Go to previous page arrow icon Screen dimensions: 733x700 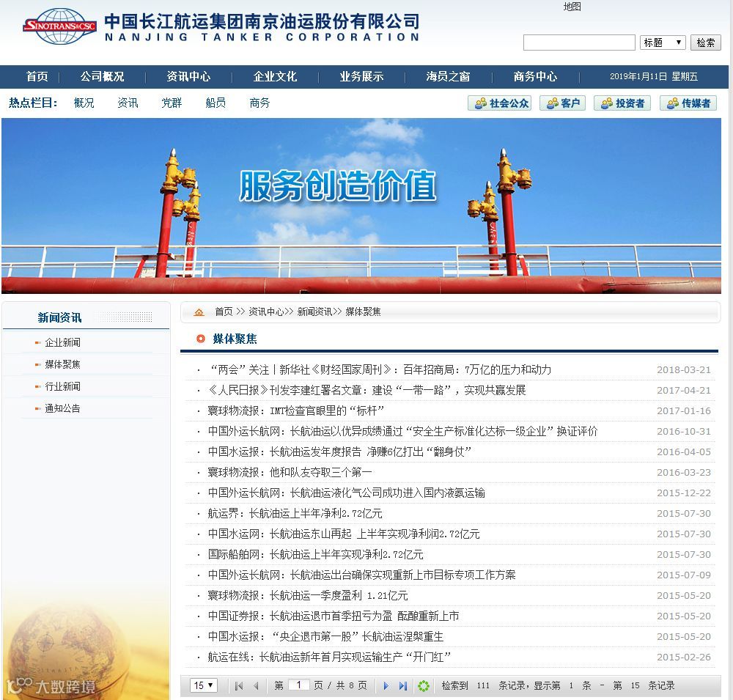[x=256, y=685]
